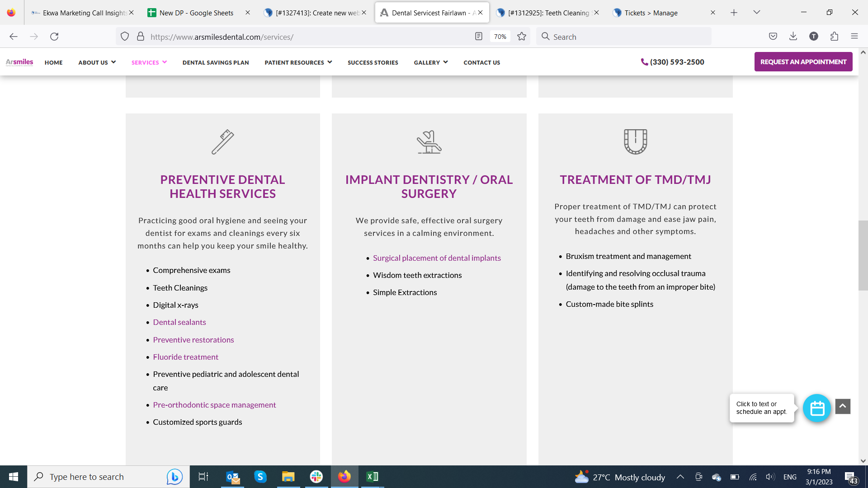Call the (330) 593-2500 phone link
The height and width of the screenshot is (488, 868).
pyautogui.click(x=673, y=62)
